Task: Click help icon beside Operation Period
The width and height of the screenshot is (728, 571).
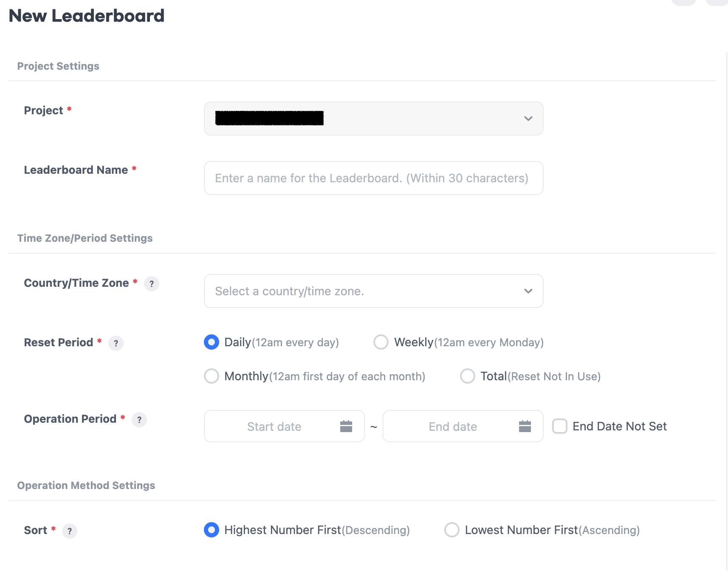Action: (x=139, y=420)
